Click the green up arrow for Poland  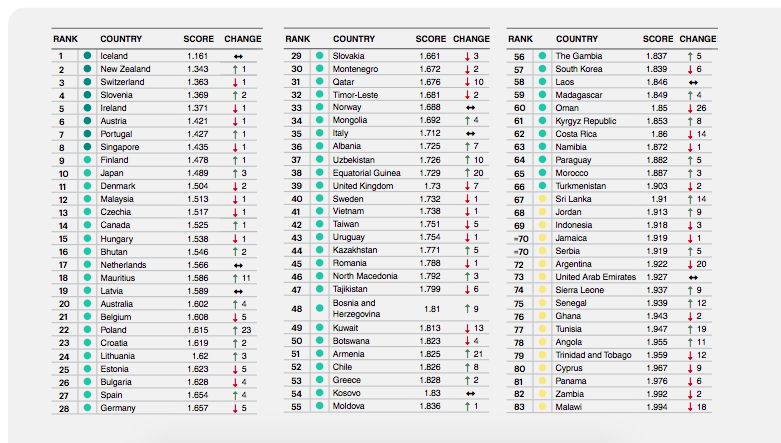235,330
